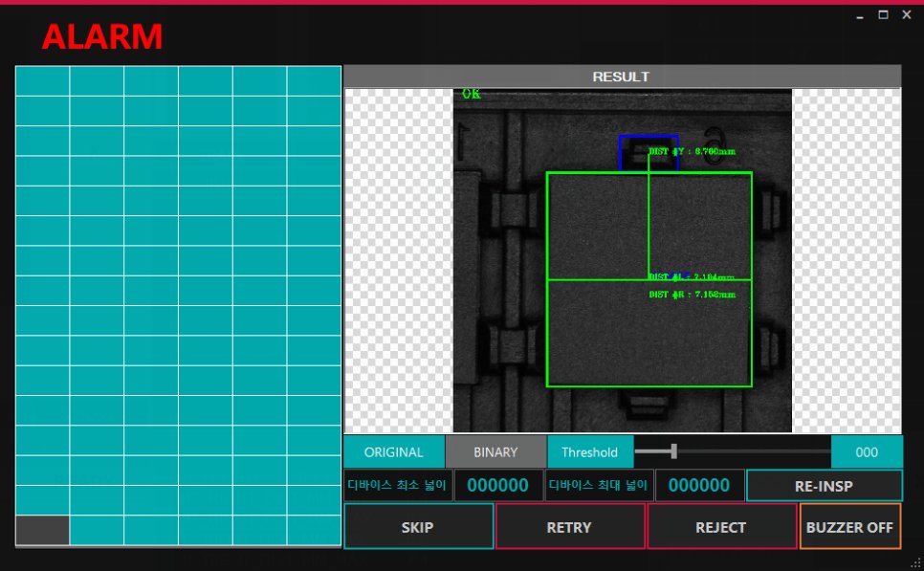This screenshot has width=924, height=571.
Task: Click the DIST #Y measurement text
Action: (692, 151)
